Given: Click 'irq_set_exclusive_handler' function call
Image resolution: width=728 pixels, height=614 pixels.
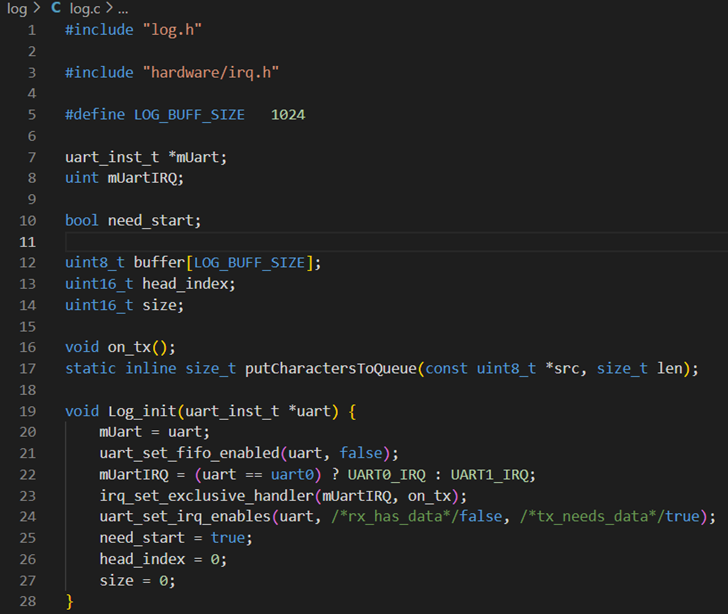Looking at the screenshot, I should tap(207, 496).
